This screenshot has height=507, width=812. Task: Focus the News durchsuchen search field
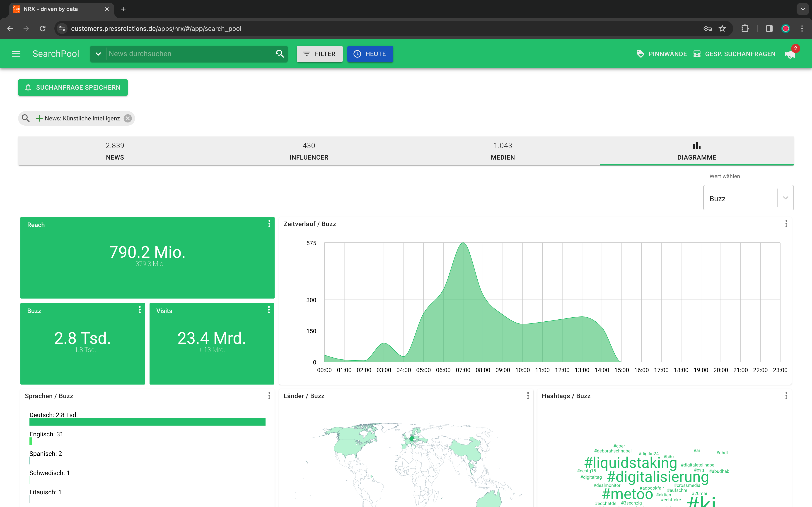[190, 54]
